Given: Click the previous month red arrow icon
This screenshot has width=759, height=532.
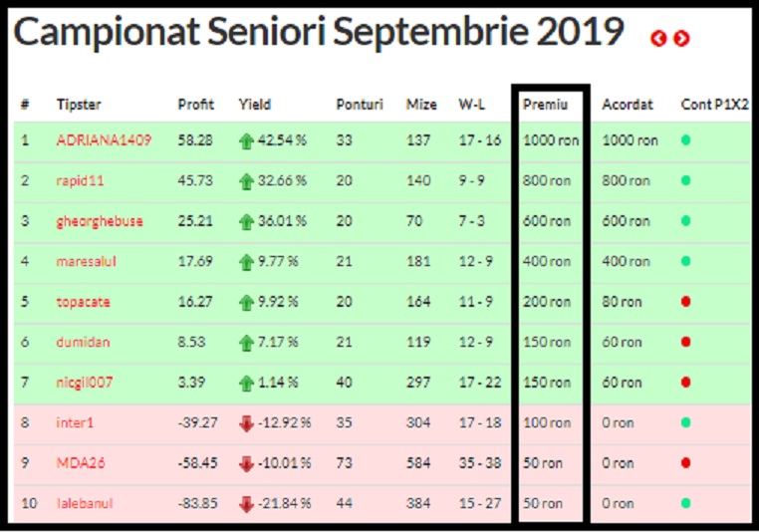Looking at the screenshot, I should 658,39.
